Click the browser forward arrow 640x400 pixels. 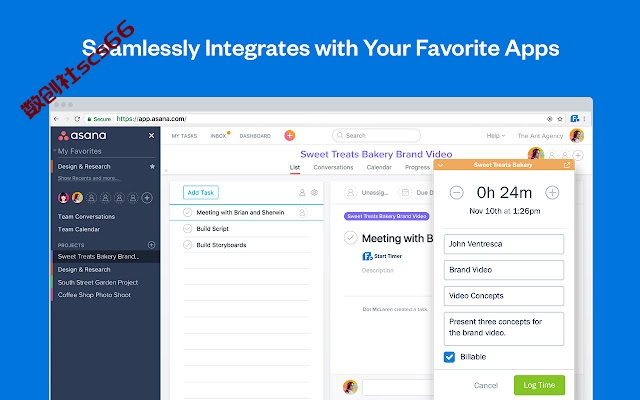click(x=66, y=119)
